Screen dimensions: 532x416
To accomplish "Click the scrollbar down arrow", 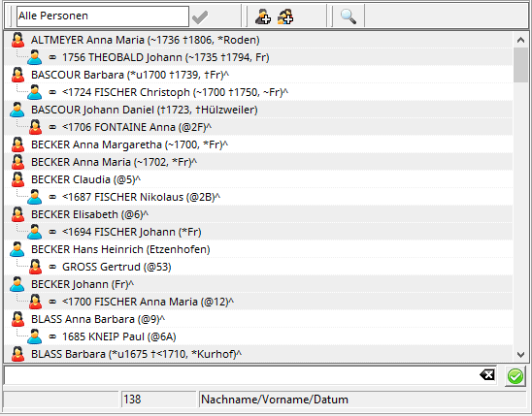I will (x=520, y=355).
